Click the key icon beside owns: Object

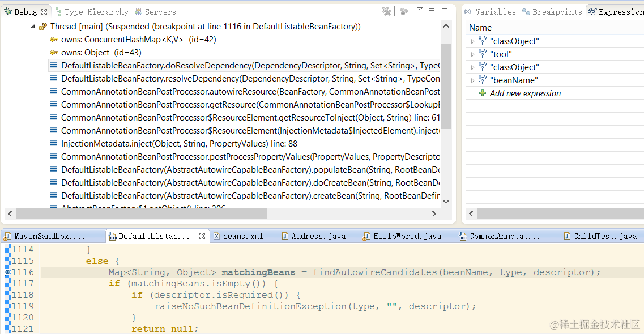54,53
